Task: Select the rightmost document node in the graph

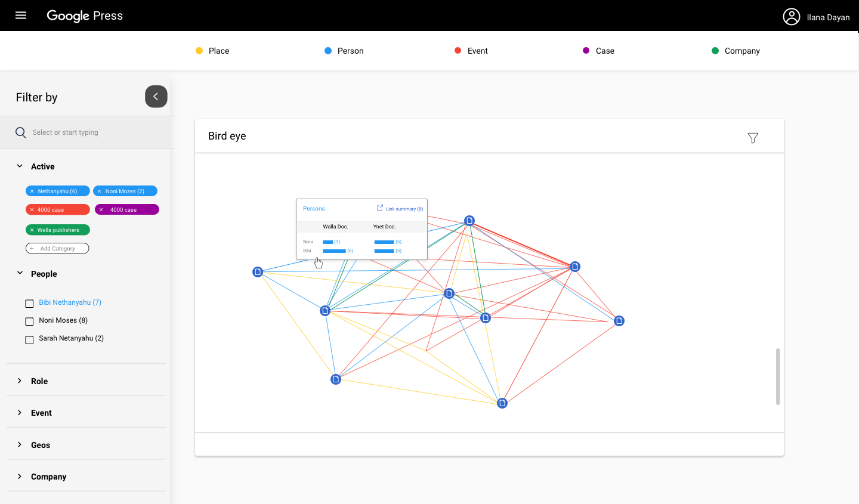Action: tap(619, 321)
